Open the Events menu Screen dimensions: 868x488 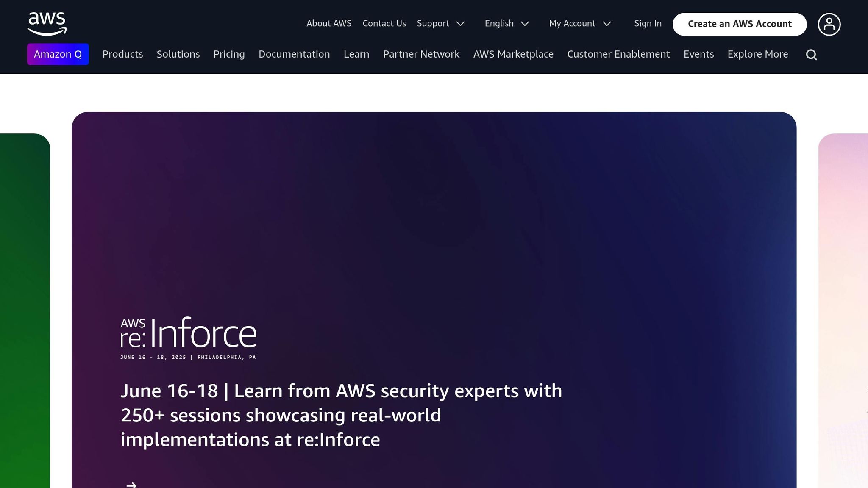click(698, 54)
